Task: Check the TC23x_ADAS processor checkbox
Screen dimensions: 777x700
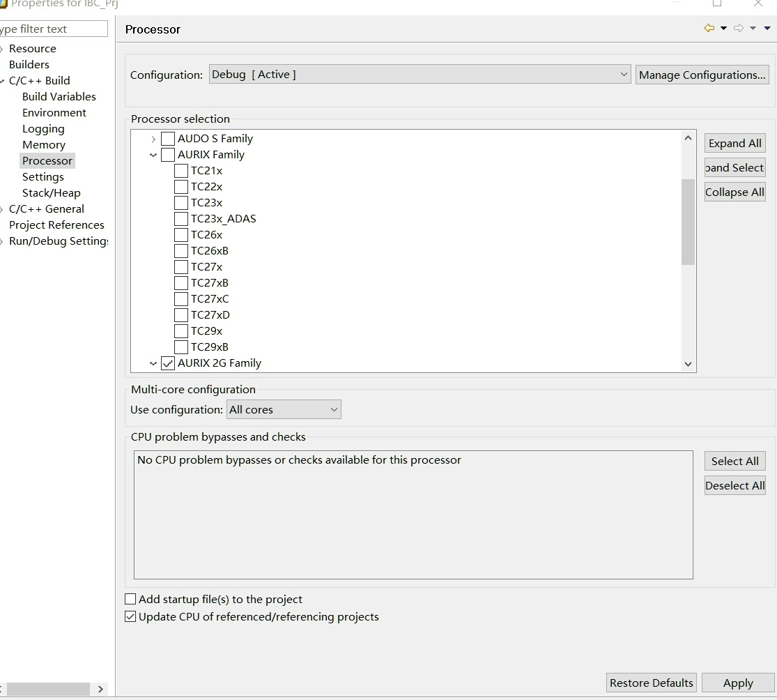Action: pos(181,219)
